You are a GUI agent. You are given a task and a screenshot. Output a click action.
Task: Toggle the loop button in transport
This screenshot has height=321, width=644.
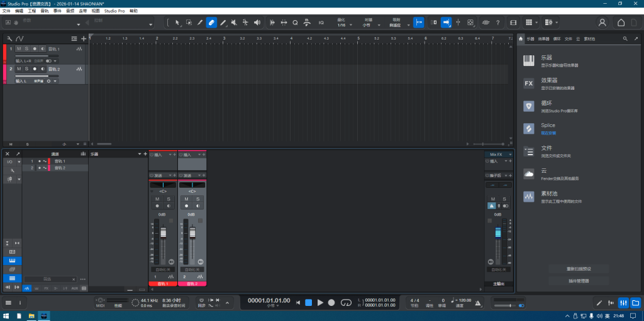click(x=345, y=303)
